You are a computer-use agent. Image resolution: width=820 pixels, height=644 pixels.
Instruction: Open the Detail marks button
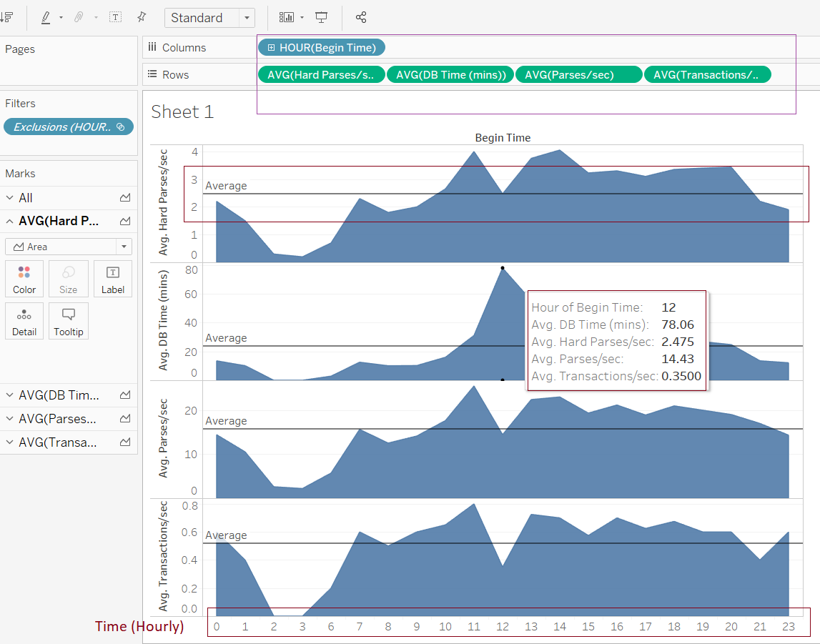click(x=24, y=321)
